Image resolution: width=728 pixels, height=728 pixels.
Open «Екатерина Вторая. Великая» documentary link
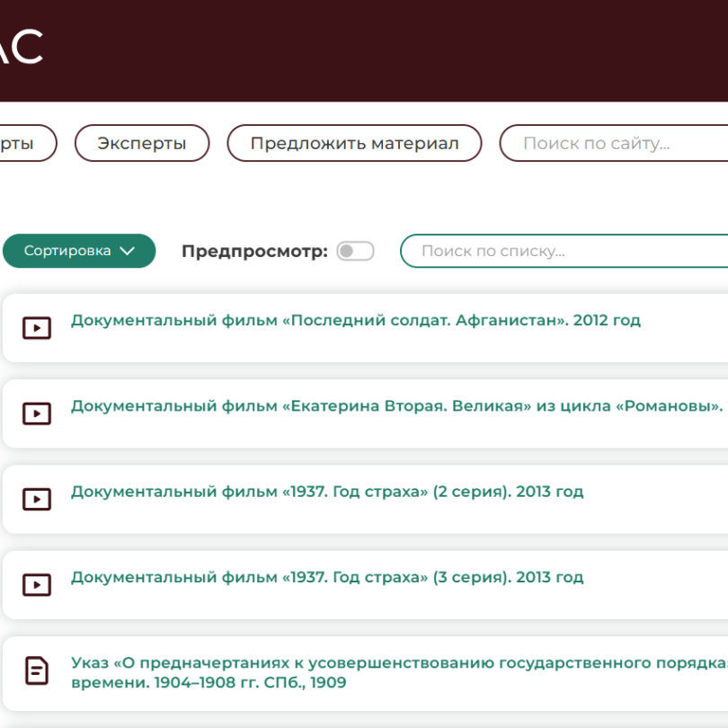[x=395, y=406]
